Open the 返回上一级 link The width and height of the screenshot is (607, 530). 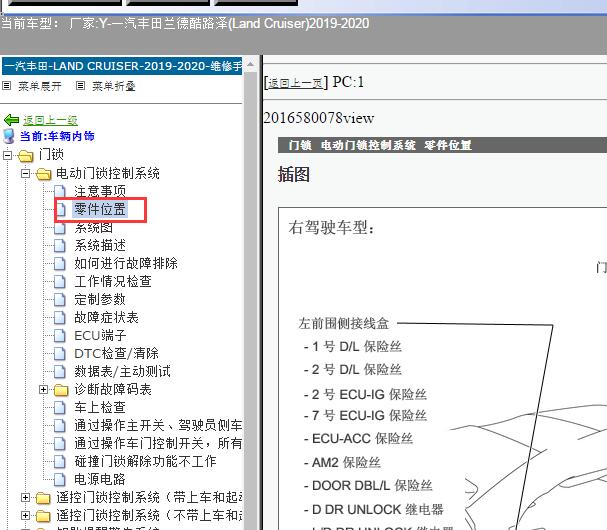pyautogui.click(x=50, y=120)
